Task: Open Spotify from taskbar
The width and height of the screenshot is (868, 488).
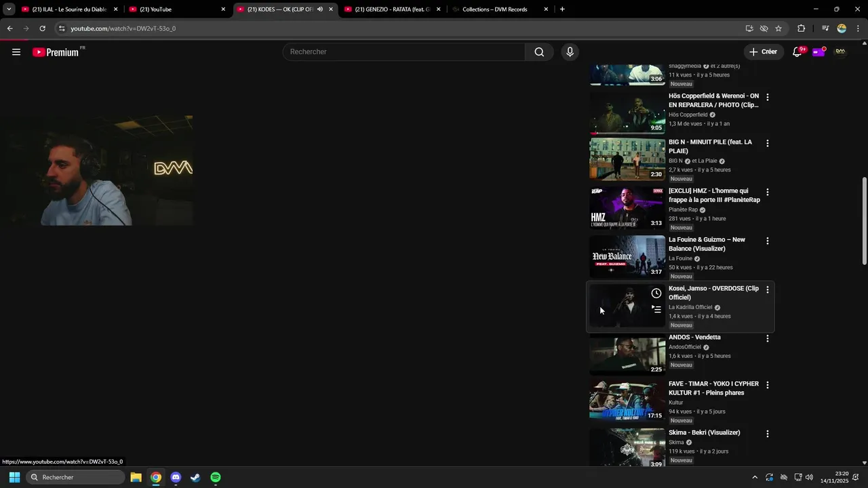Action: [x=216, y=477]
